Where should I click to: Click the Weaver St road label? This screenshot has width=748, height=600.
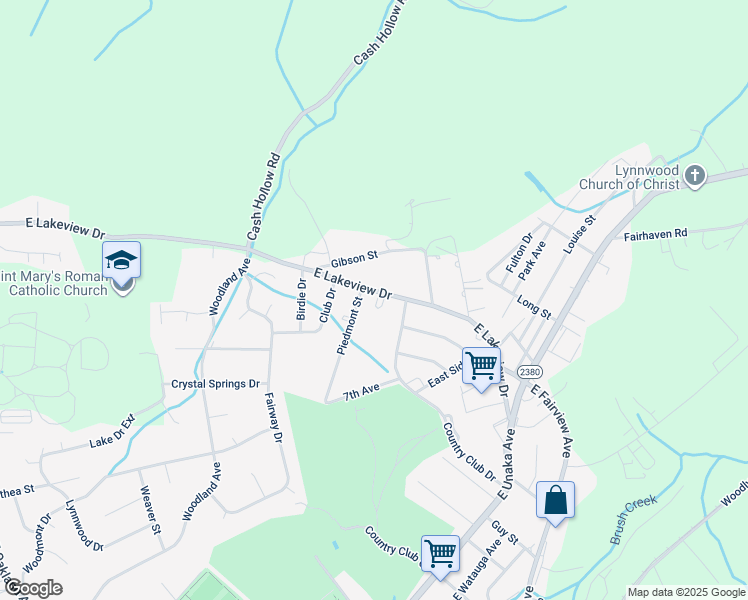pos(150,509)
